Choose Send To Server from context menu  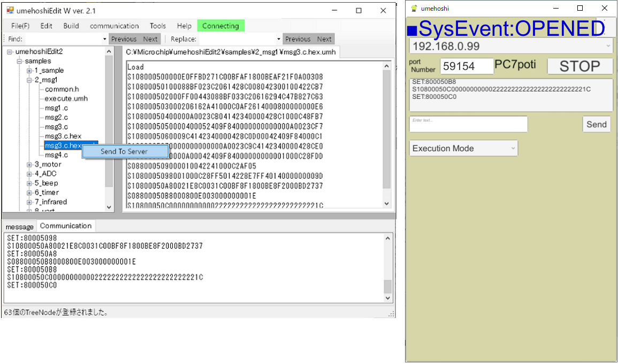click(x=124, y=151)
